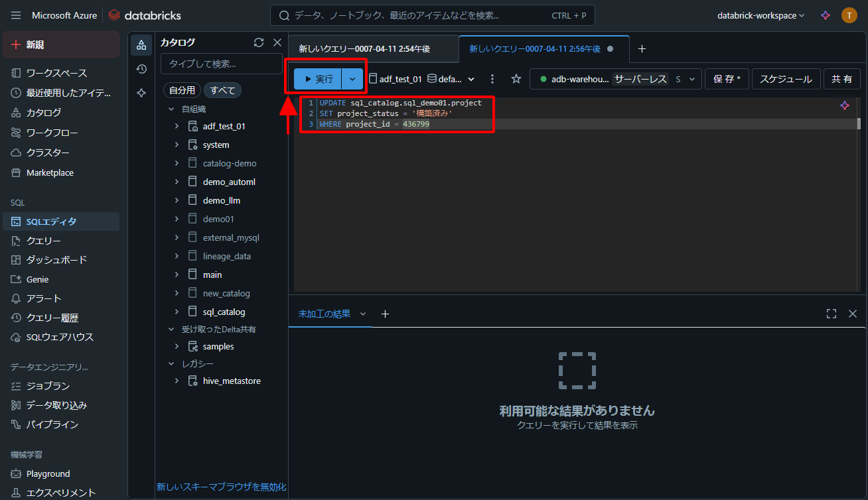Click the catalog search input field
Screen dimensions: 868x500
[x=221, y=64]
